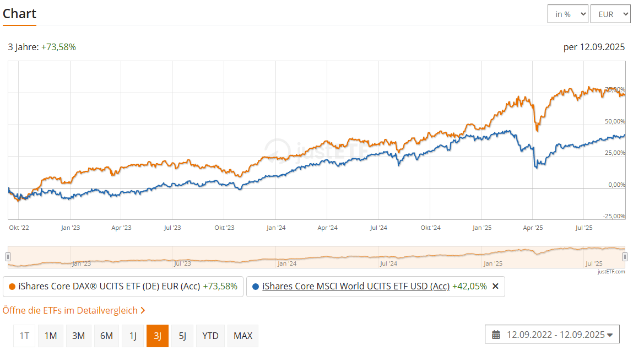
Task: Click the justETF.com chart credit
Action: (x=611, y=271)
